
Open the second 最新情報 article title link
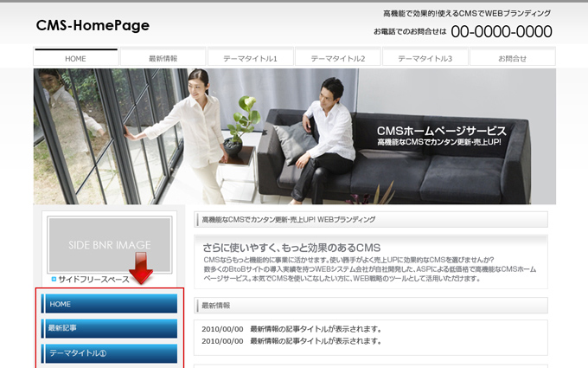[316, 341]
